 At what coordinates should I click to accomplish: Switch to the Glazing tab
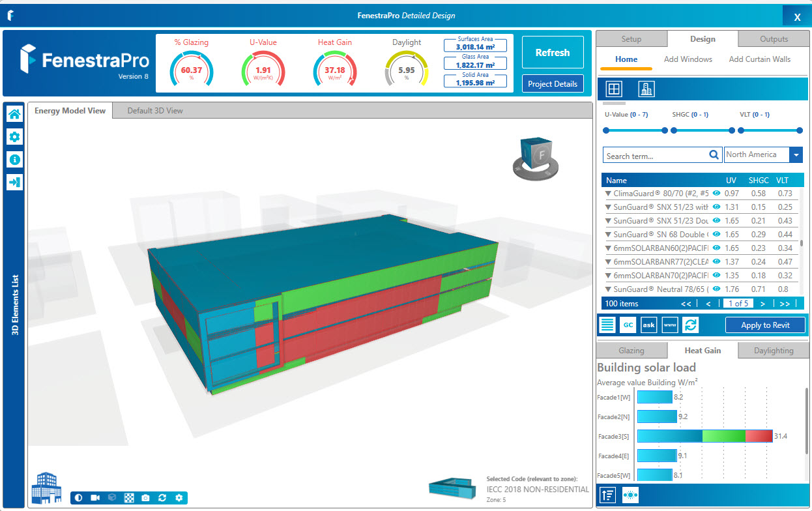631,351
